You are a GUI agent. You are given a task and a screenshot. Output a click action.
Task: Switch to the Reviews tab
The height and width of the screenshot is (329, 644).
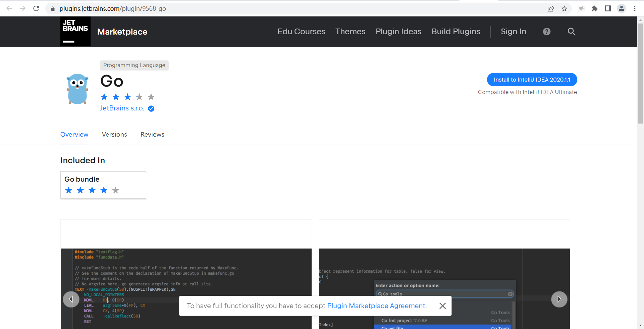coord(152,134)
